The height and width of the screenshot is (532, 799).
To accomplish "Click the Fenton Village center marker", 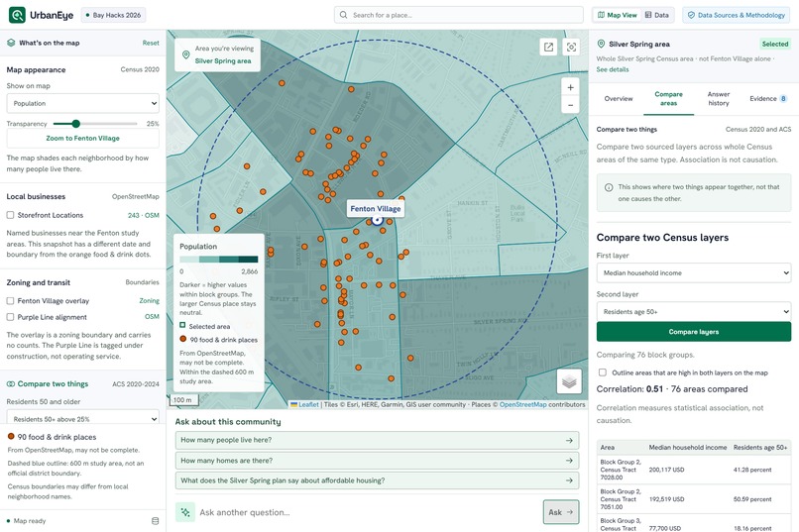I will pos(377,219).
